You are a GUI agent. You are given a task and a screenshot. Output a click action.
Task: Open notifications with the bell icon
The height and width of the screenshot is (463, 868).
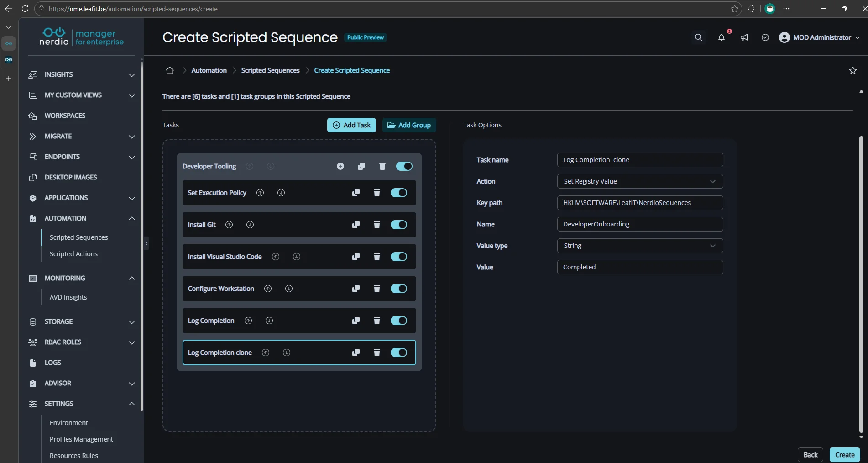coord(721,38)
